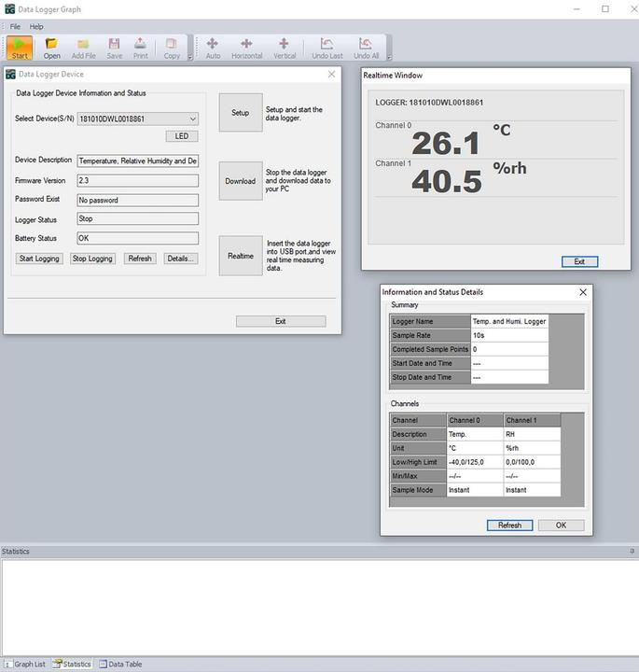
Task: Expand the Select Device serial number dropdown
Action: (193, 119)
